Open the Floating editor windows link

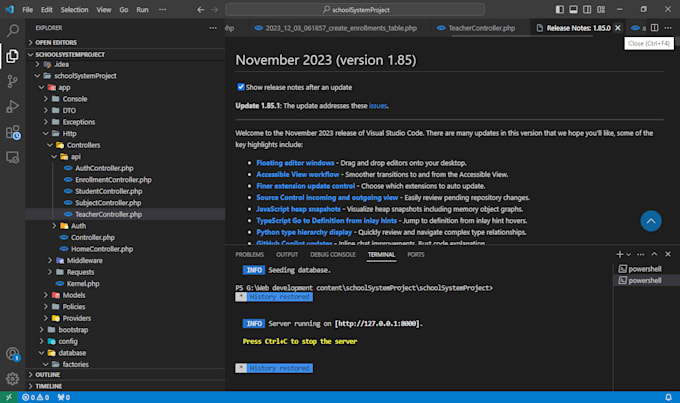(x=295, y=163)
